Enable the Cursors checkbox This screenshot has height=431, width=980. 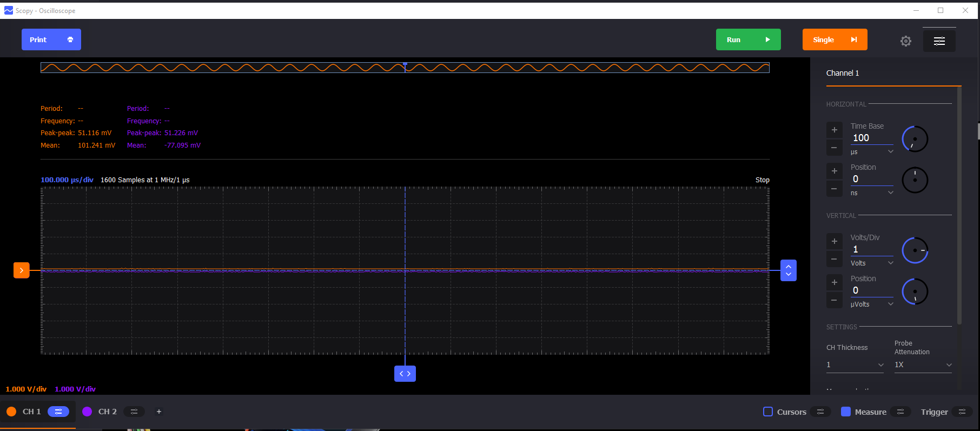tap(768, 412)
